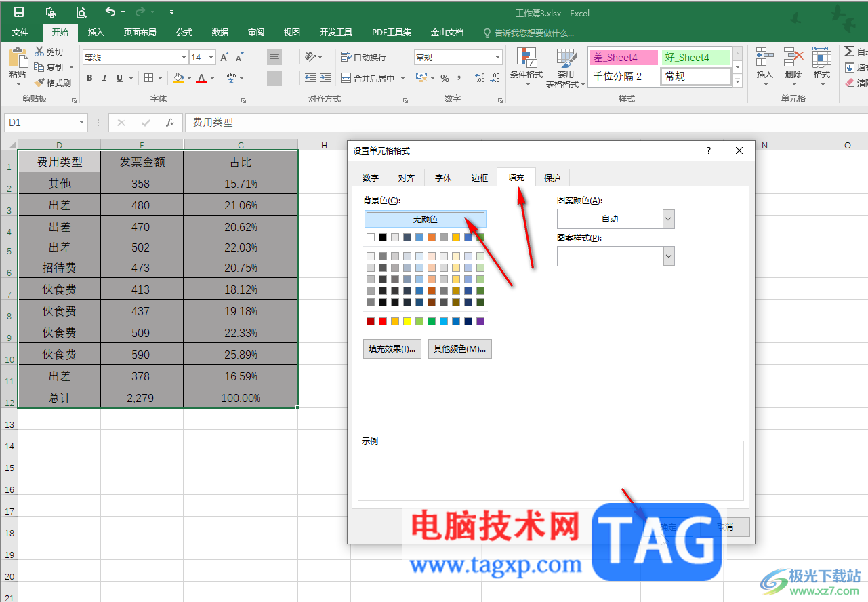Increase font size with the larger A icon
This screenshot has width=868, height=602.
click(x=225, y=58)
